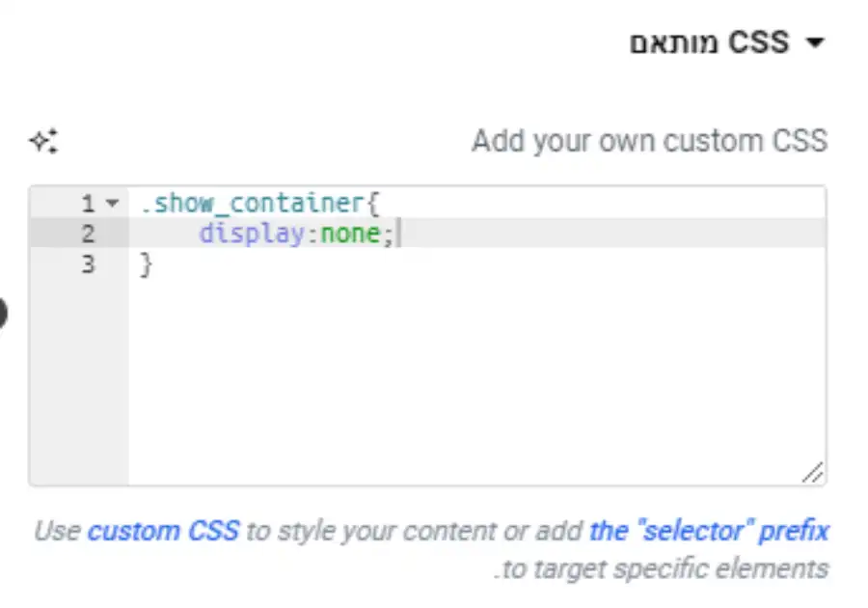Click the dark circle at left edge
Image resolution: width=868 pixels, height=608 pixels.
point(2,314)
